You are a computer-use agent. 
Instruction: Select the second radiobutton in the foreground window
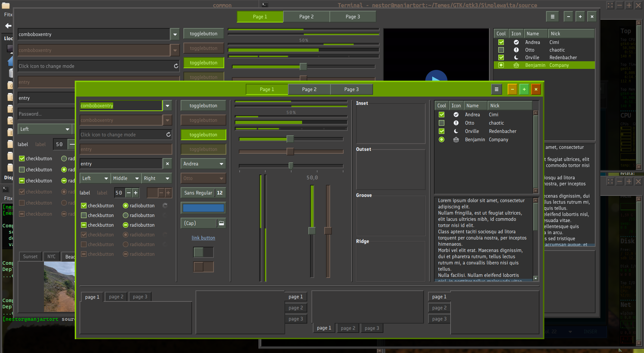click(x=126, y=215)
